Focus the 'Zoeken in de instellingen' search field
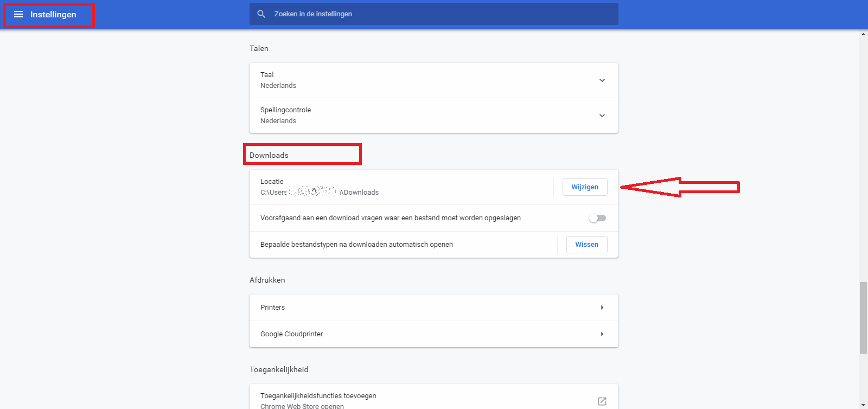Image resolution: width=868 pixels, height=409 pixels. click(434, 14)
